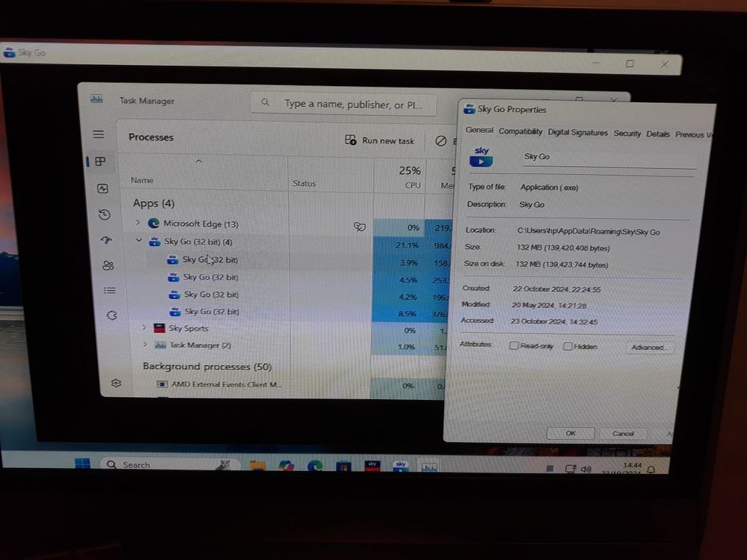The height and width of the screenshot is (560, 747).
Task: Open Performance page in Task Manager sidebar
Action: [103, 188]
